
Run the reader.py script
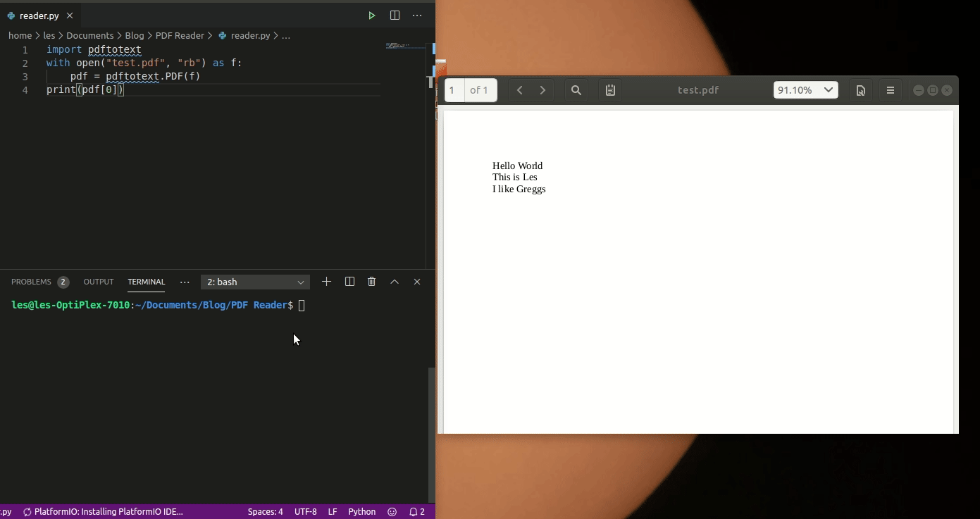pyautogui.click(x=371, y=15)
